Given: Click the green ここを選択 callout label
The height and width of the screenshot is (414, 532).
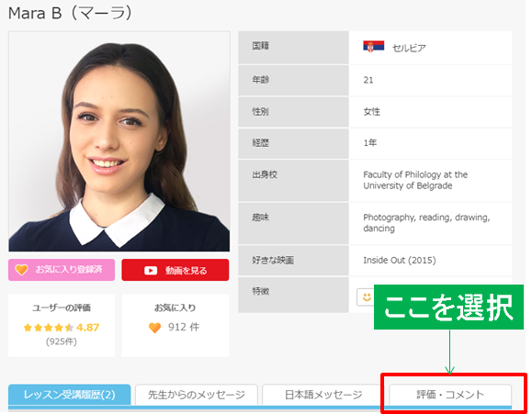Looking at the screenshot, I should [448, 308].
